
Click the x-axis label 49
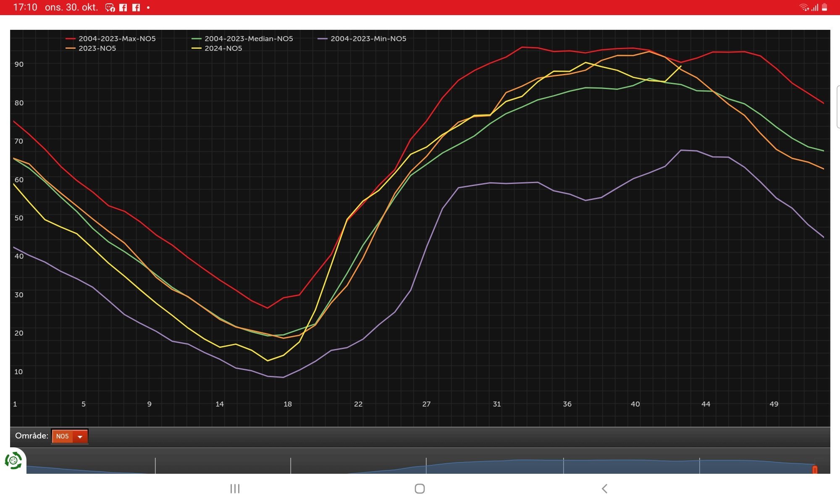pyautogui.click(x=774, y=404)
